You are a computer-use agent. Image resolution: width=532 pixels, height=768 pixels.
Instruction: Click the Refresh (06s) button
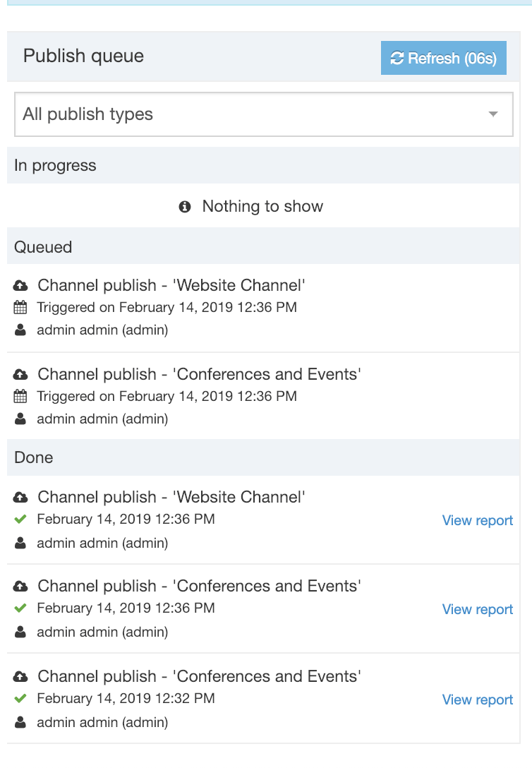coord(443,58)
